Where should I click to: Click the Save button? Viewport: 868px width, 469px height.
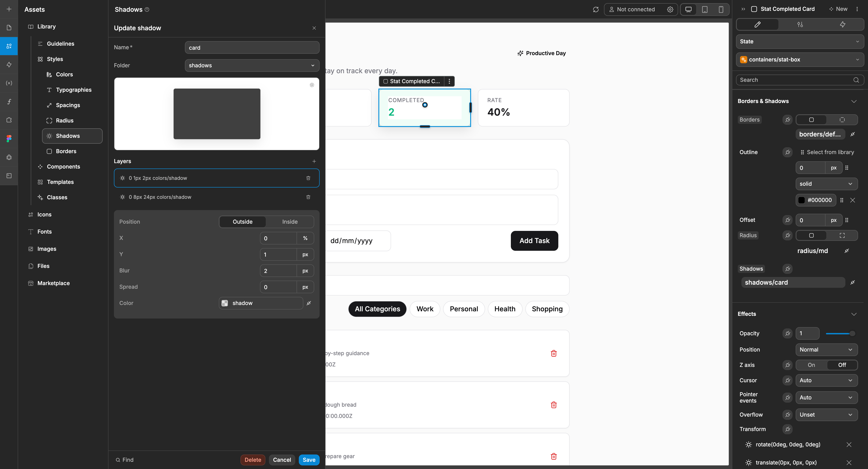click(309, 460)
